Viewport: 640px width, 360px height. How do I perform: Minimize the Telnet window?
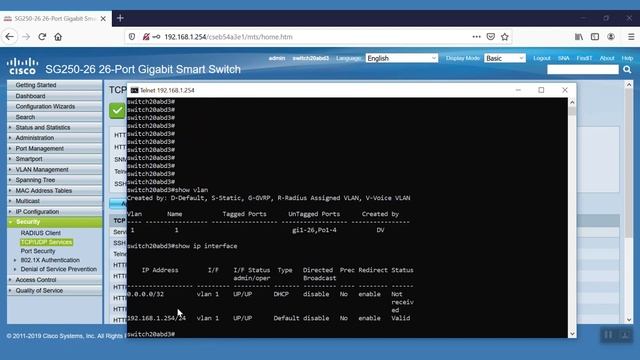(x=518, y=90)
